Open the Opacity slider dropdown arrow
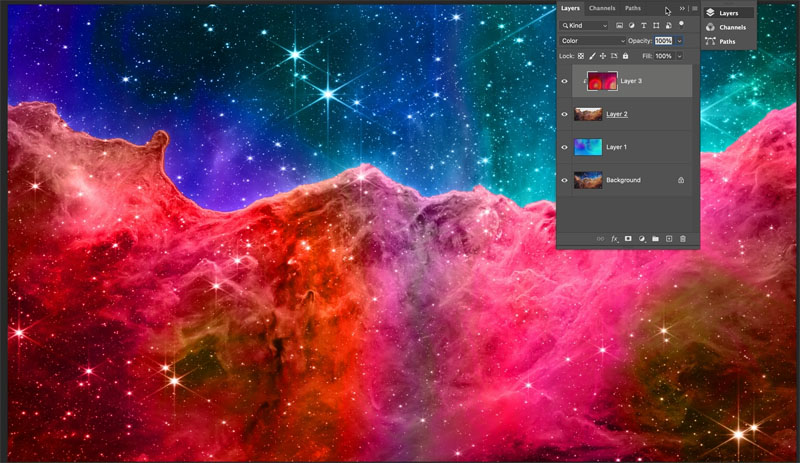The height and width of the screenshot is (463, 800). tap(680, 41)
